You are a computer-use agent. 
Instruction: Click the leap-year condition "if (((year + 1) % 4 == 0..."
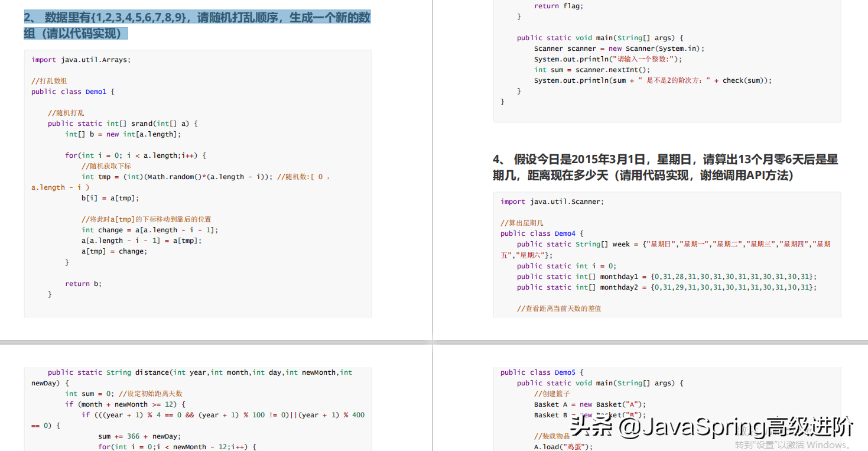pos(198,420)
